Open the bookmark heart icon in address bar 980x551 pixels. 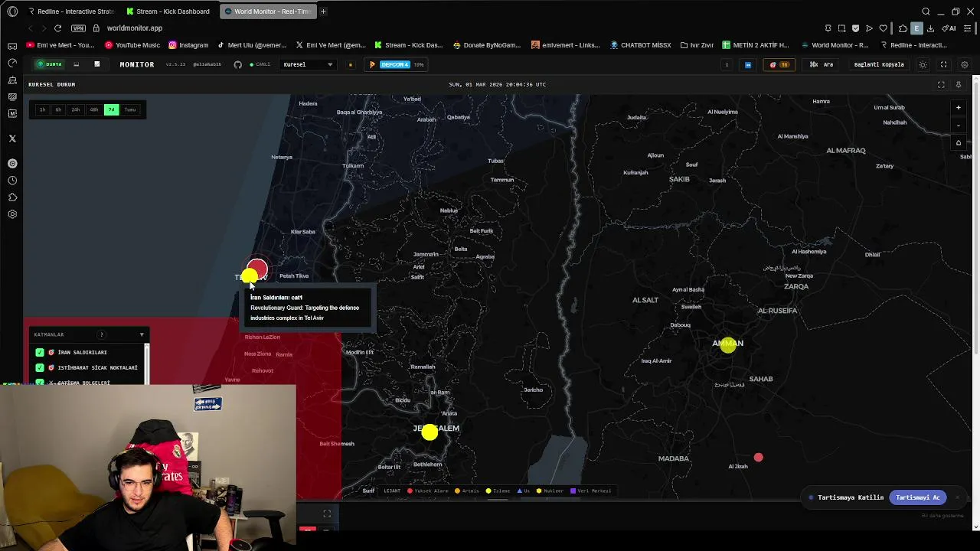point(883,28)
